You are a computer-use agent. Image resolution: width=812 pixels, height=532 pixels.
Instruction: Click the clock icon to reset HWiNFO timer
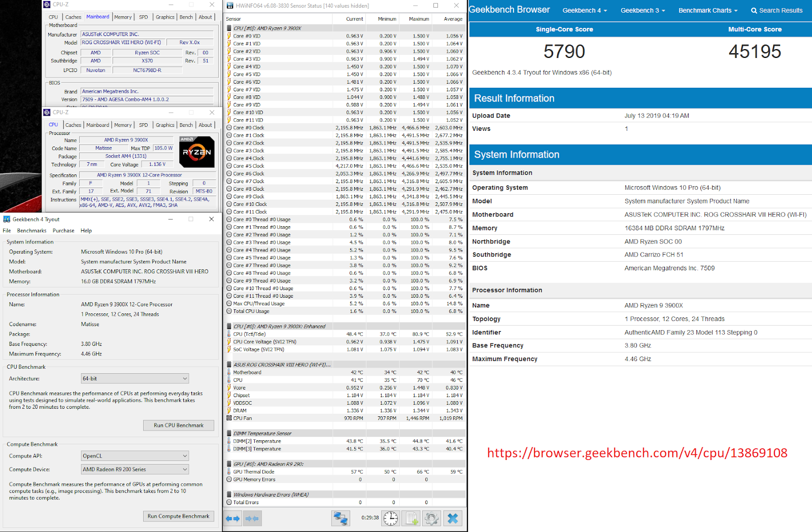click(391, 518)
